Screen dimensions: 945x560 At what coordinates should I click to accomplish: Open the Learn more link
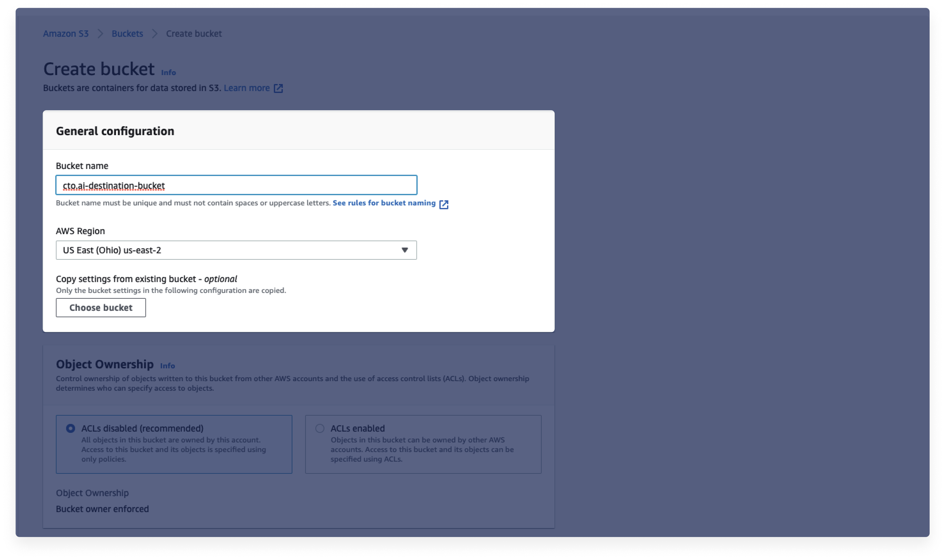247,88
